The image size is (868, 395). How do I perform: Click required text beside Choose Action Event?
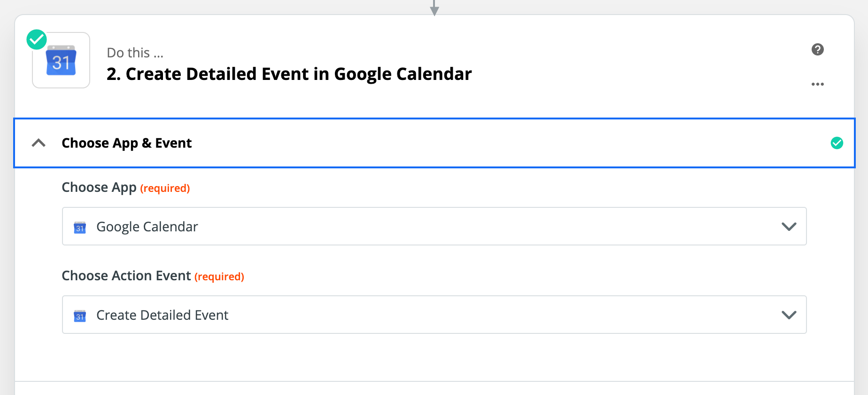(x=219, y=276)
